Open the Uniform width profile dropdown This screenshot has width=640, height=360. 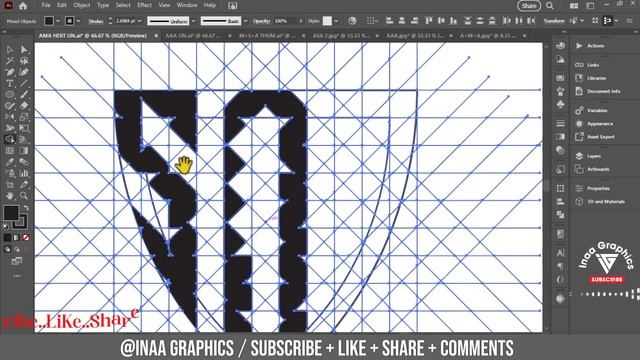(193, 21)
